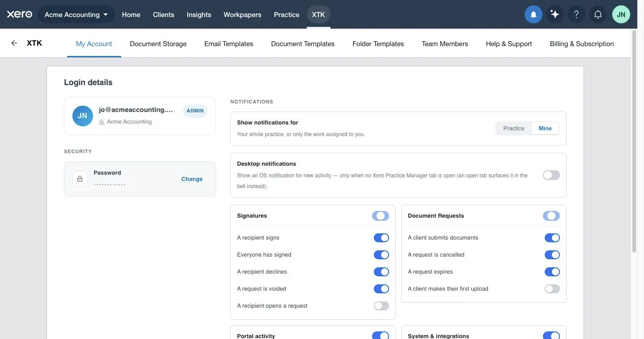Click the ADMIN badge

pyautogui.click(x=195, y=111)
